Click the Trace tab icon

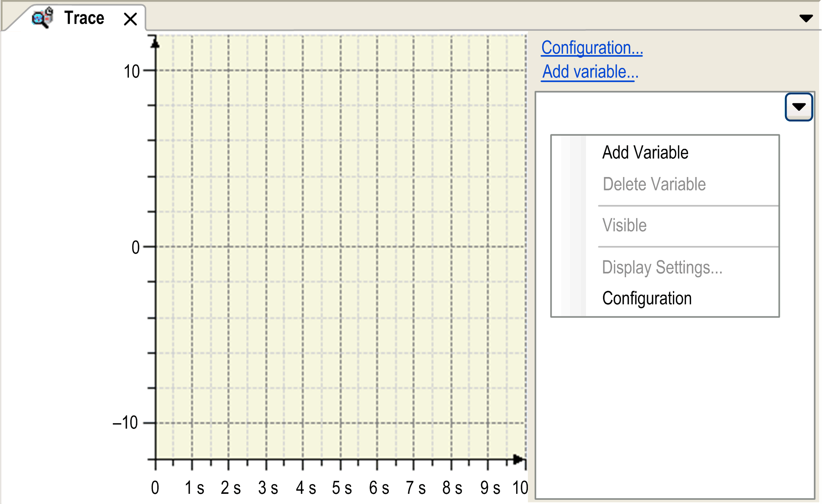click(x=43, y=18)
